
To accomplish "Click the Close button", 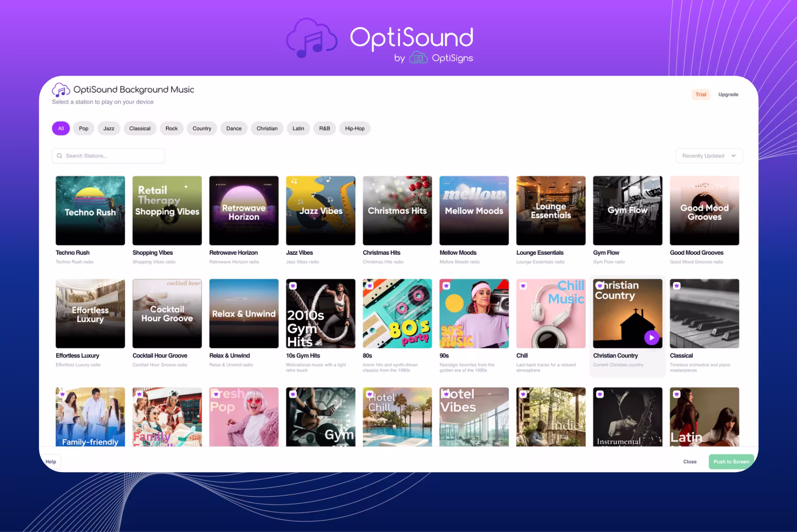I will [690, 461].
